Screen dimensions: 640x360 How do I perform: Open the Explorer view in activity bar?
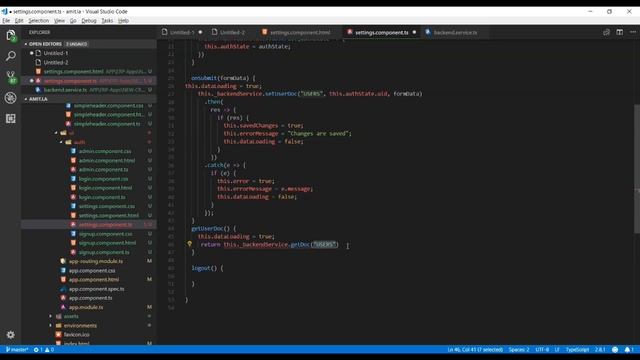coord(11,36)
